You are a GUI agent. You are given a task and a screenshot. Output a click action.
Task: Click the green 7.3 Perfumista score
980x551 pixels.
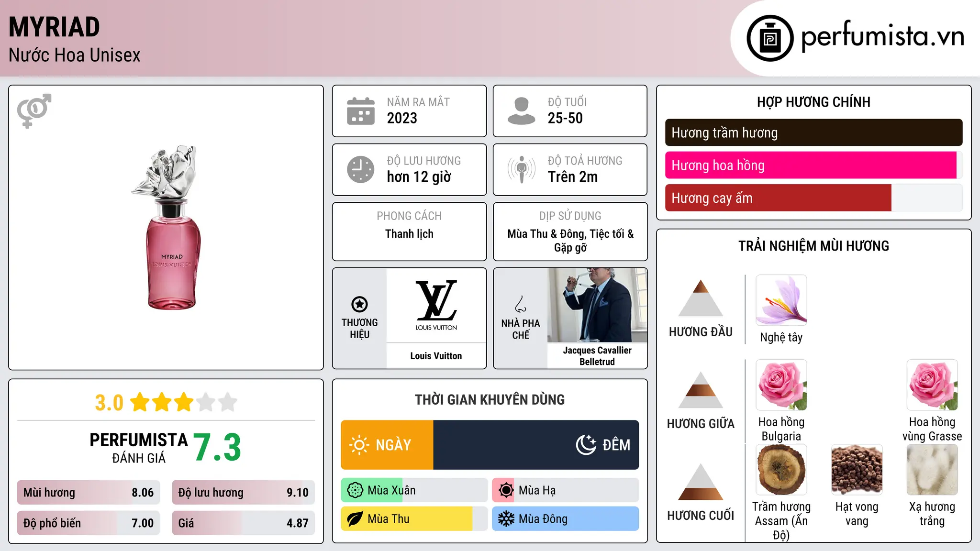(217, 447)
